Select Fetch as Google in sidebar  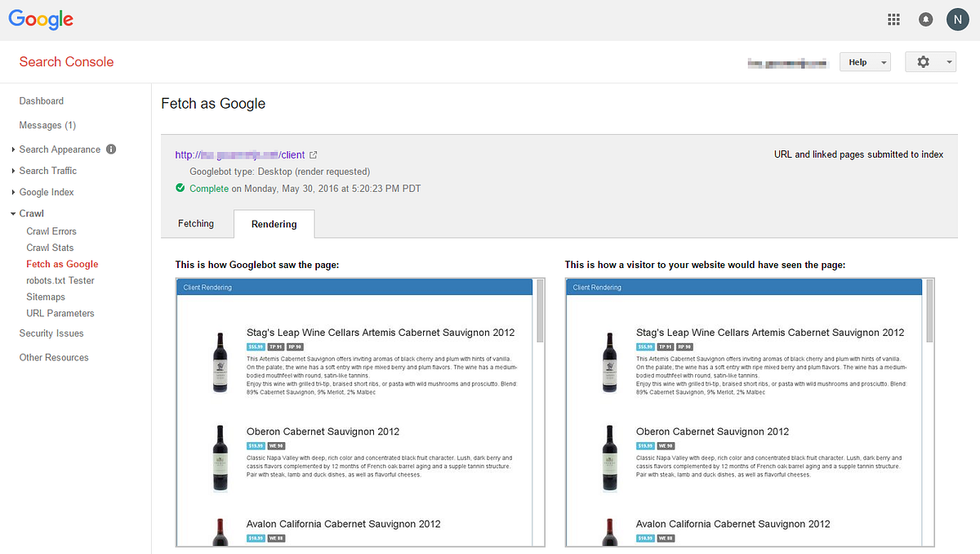(x=62, y=264)
